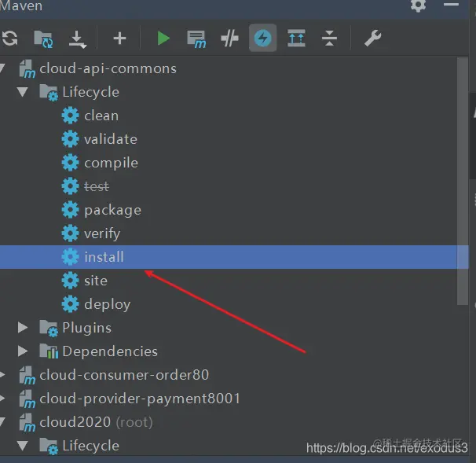
Task: Collapse all tree nodes icon
Action: pyautogui.click(x=329, y=39)
